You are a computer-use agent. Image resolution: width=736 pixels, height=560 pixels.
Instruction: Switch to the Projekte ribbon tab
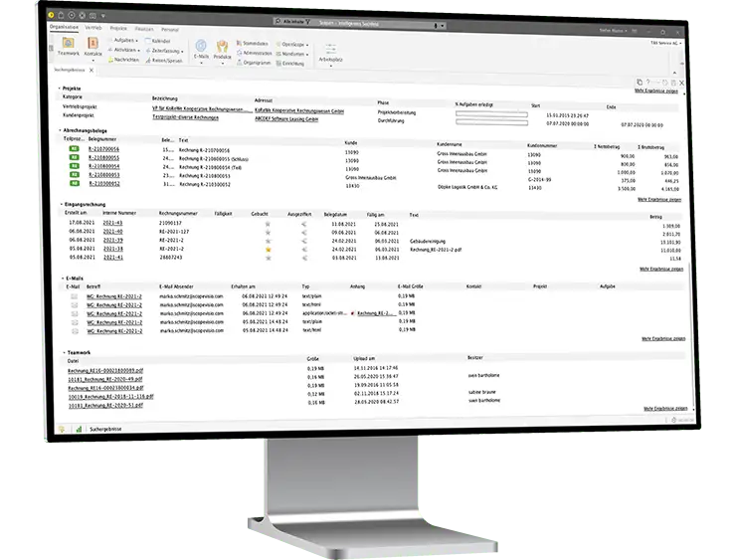point(118,28)
